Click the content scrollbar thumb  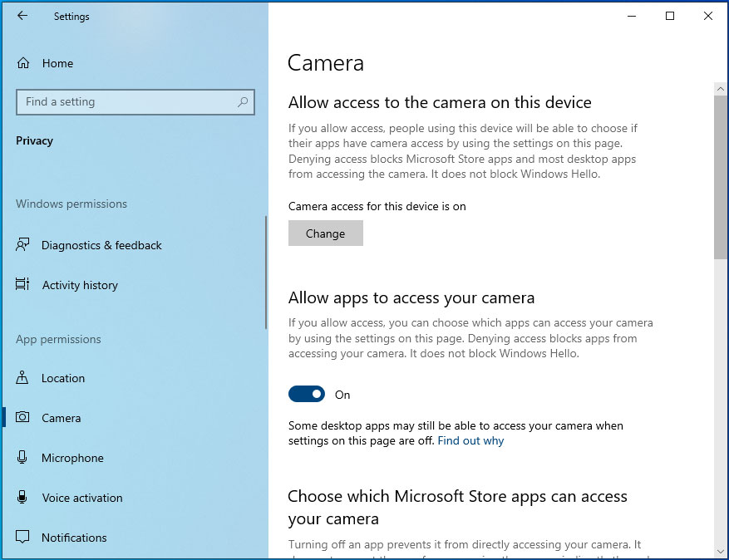tap(721, 178)
